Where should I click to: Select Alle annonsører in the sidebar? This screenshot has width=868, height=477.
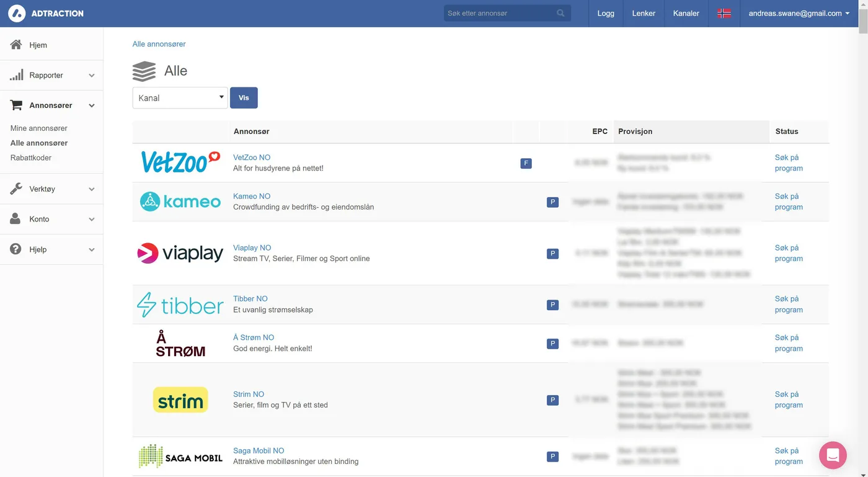[39, 143]
